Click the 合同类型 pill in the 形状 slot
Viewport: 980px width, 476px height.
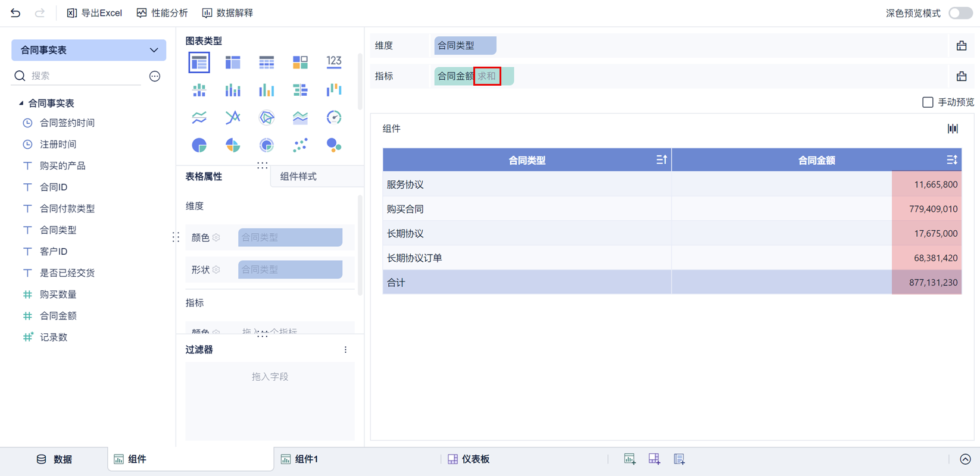pos(290,269)
